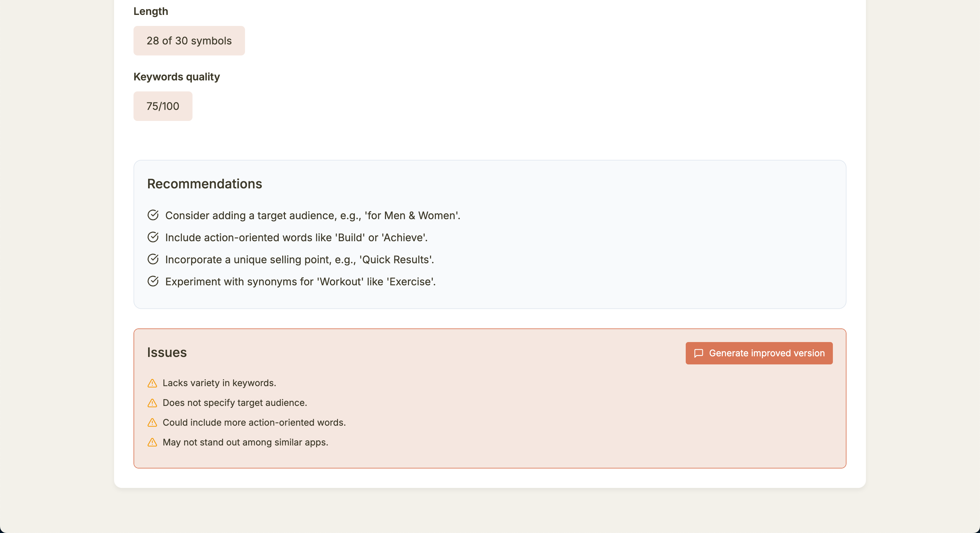Click the issue text 'Lacks variety in keywords.'
The width and height of the screenshot is (980, 533).
tap(219, 383)
